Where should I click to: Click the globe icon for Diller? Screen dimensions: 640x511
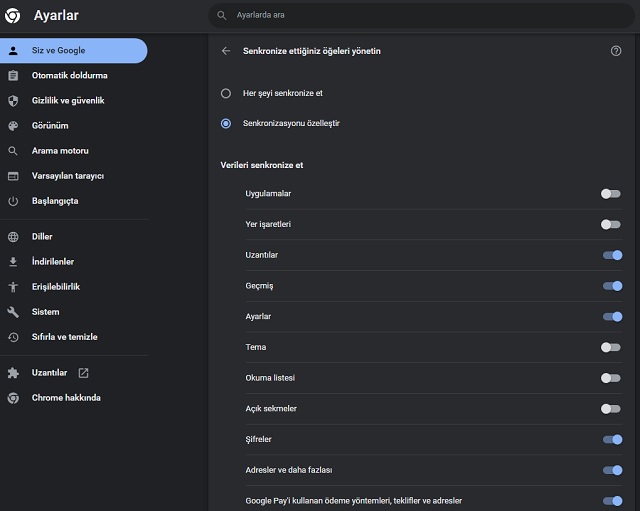point(13,237)
